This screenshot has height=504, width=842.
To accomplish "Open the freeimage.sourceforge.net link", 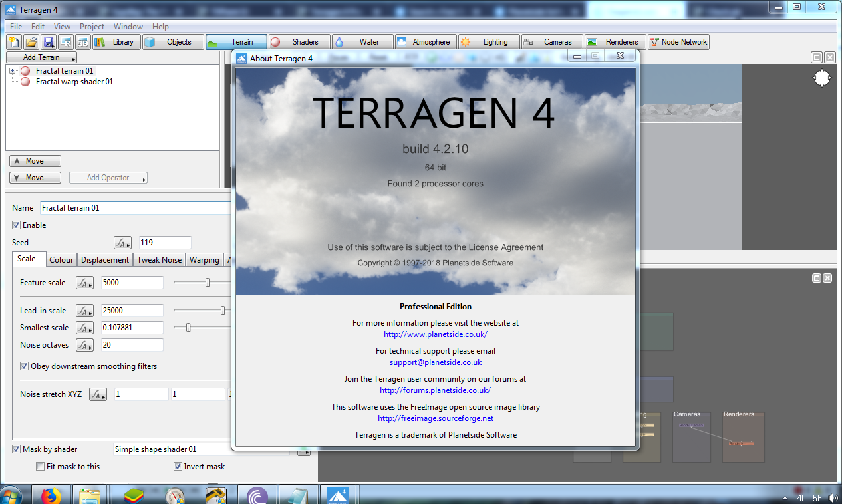I will [436, 418].
